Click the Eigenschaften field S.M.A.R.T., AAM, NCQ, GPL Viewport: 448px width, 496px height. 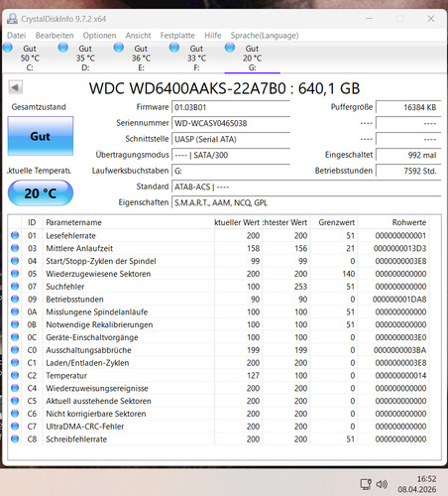[306, 202]
